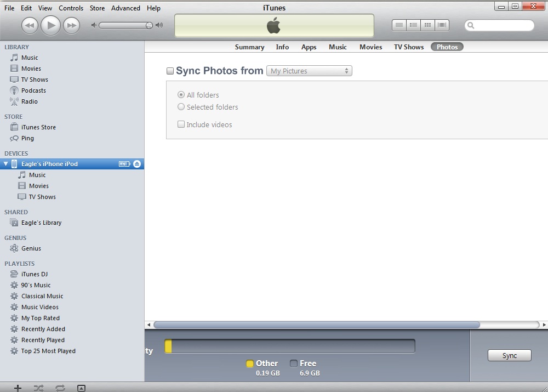Switch to Song List view

pyautogui.click(x=399, y=25)
